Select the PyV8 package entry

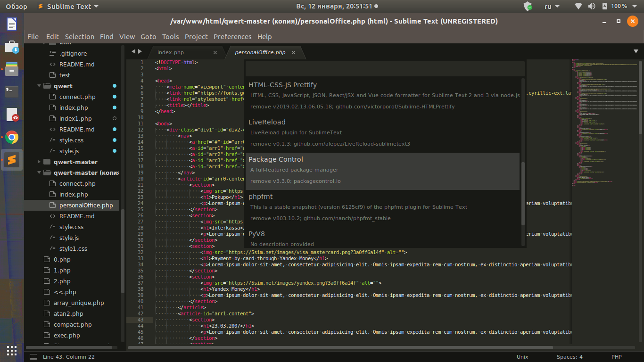coord(382,238)
